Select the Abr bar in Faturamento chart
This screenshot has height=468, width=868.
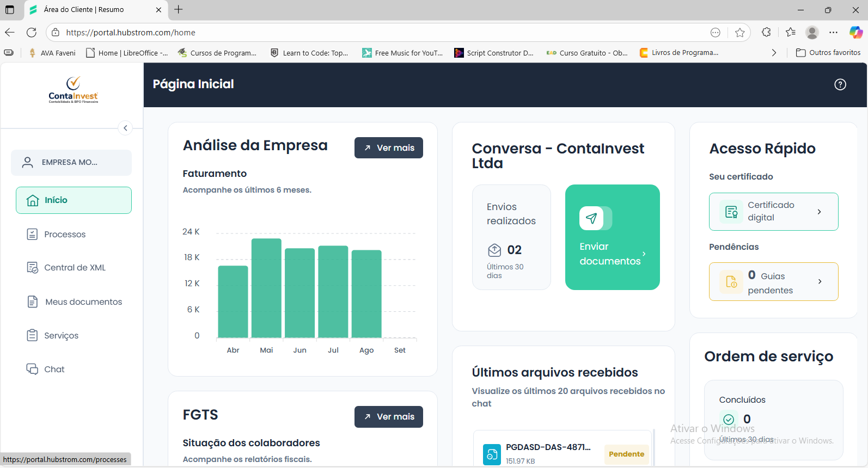pyautogui.click(x=233, y=302)
